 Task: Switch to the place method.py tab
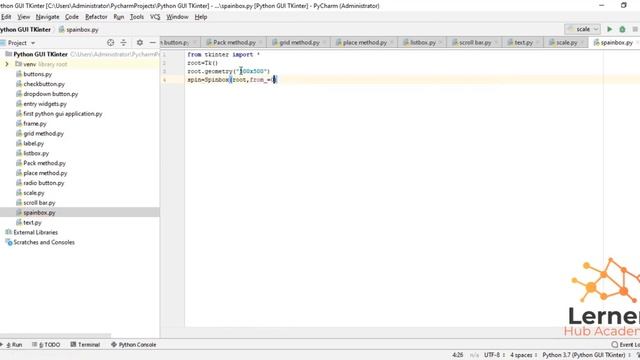pyautogui.click(x=364, y=42)
